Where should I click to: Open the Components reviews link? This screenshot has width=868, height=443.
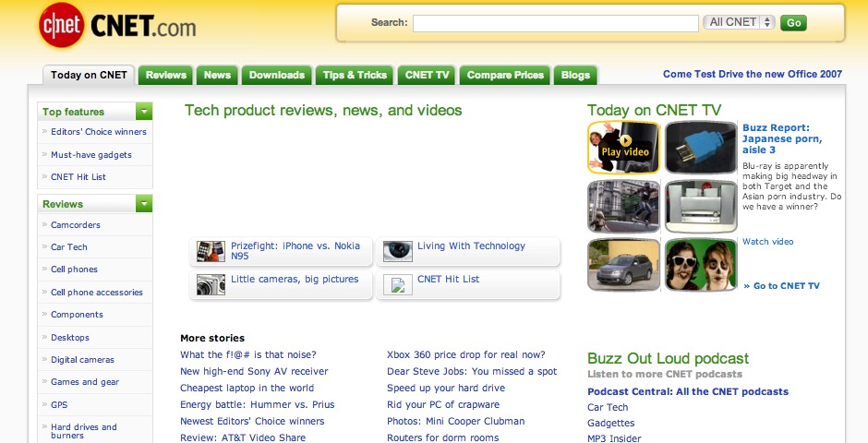(77, 315)
